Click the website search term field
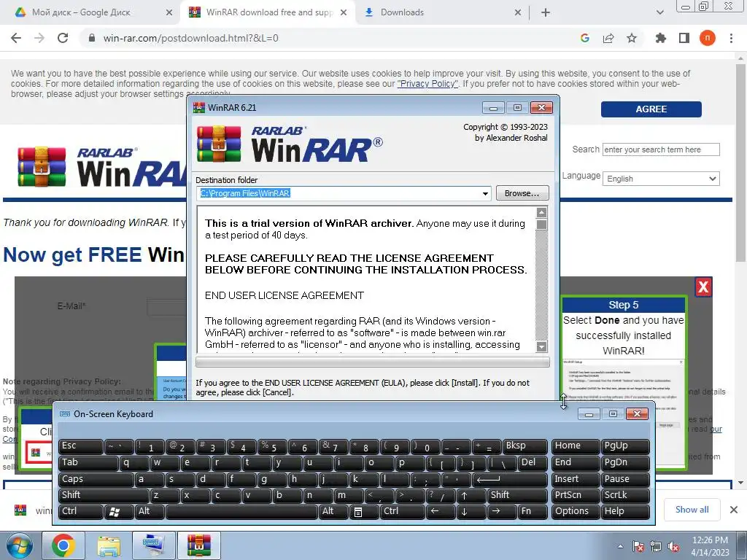Image resolution: width=747 pixels, height=560 pixels. (x=661, y=149)
